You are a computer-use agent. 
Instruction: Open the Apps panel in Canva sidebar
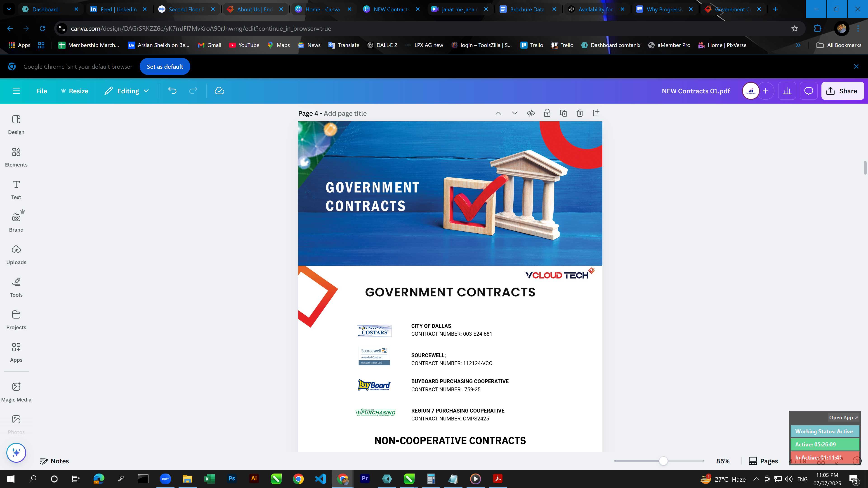pyautogui.click(x=16, y=353)
